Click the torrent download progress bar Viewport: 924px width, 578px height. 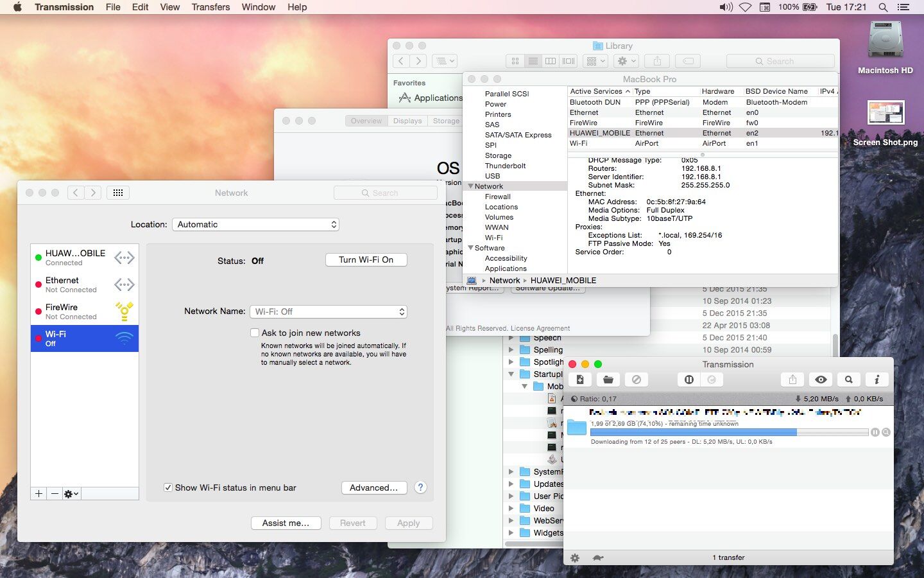point(728,432)
